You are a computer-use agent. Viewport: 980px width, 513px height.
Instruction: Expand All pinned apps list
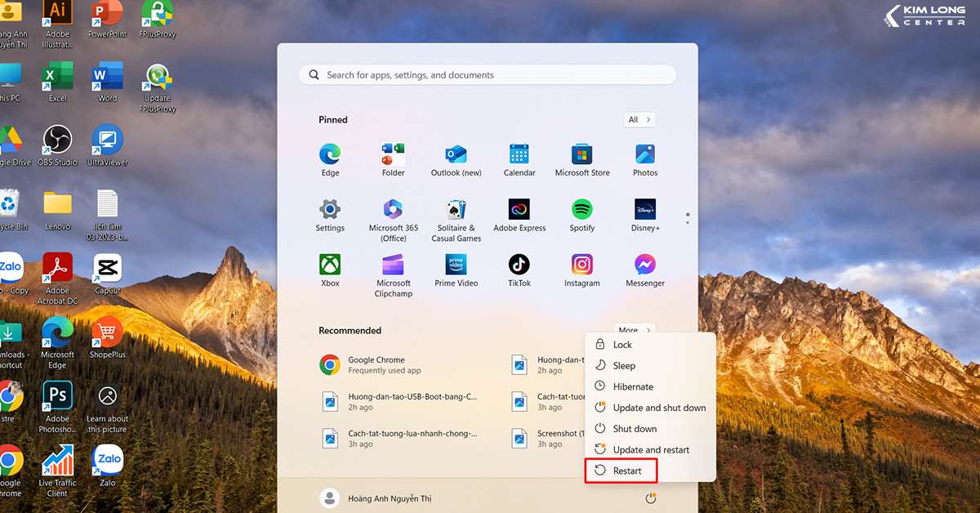pos(639,120)
